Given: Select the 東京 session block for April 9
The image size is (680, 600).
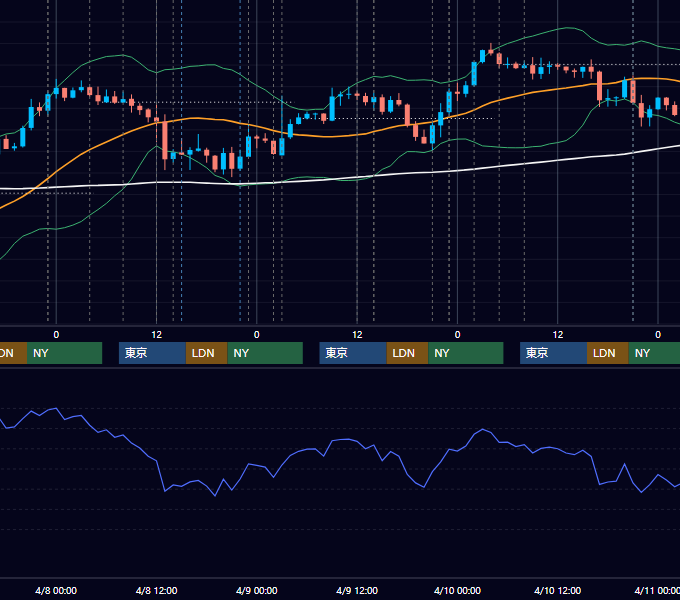Looking at the screenshot, I should (353, 353).
